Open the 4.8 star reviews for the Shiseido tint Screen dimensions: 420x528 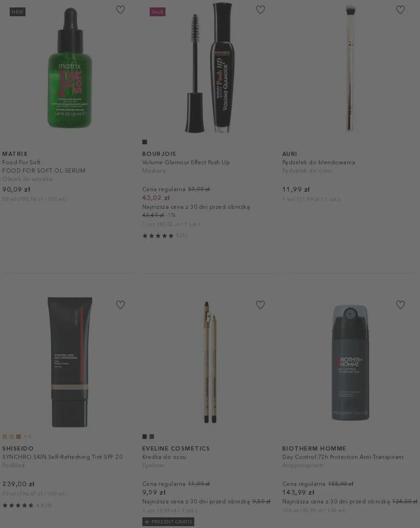[x=27, y=505]
